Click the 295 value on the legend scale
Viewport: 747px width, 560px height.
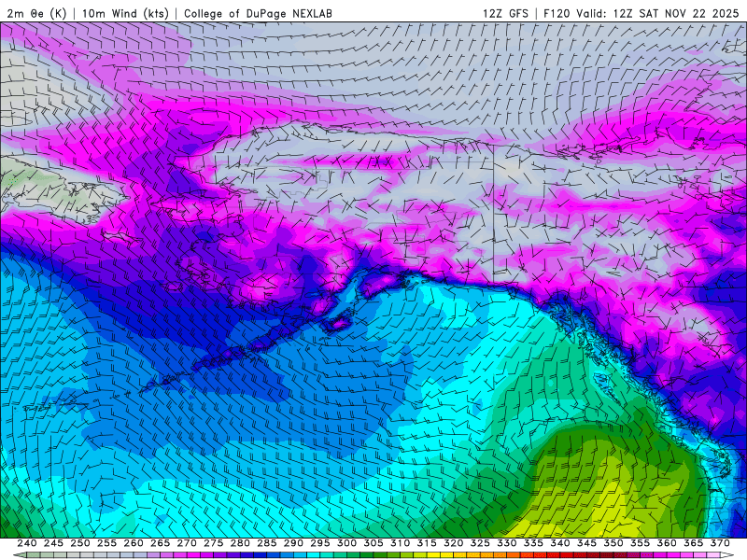pyautogui.click(x=320, y=543)
